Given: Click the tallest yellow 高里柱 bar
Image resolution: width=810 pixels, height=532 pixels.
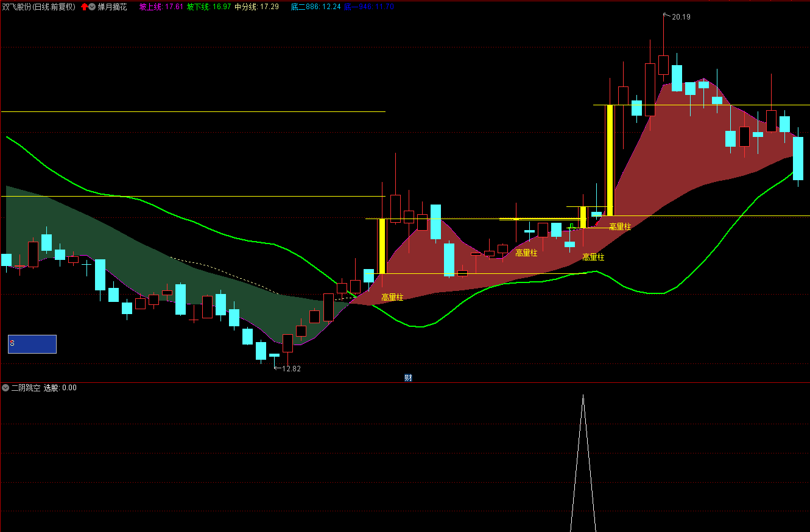Looking at the screenshot, I should click(x=610, y=160).
